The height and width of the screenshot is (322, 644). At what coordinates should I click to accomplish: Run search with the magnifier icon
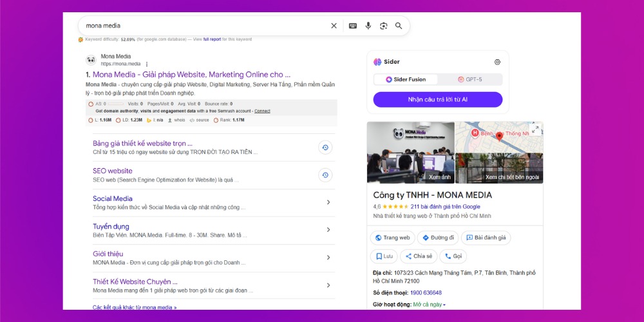click(399, 26)
